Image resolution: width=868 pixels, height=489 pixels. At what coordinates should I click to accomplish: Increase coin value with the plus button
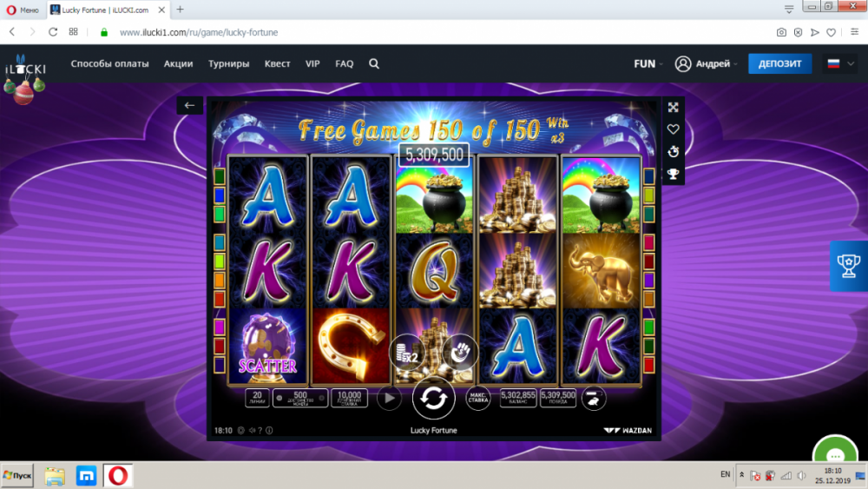coord(322,398)
